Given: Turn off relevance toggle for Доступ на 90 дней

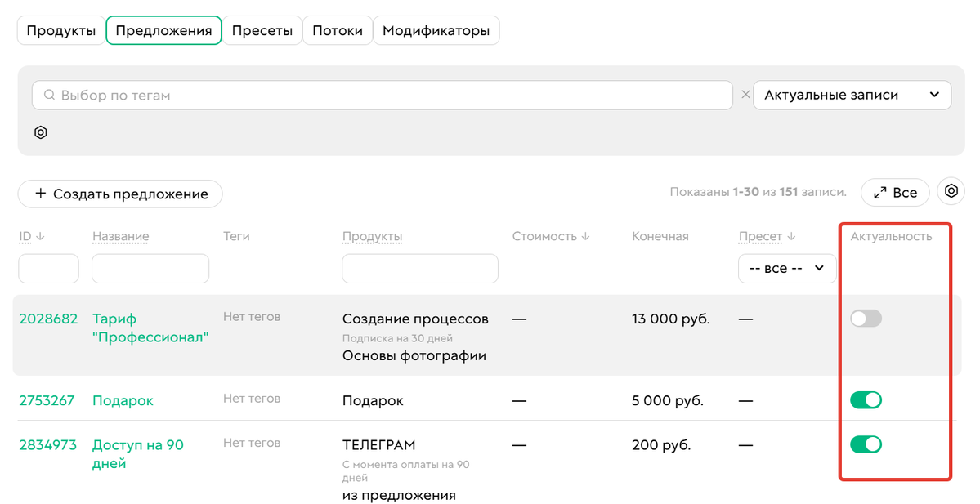Looking at the screenshot, I should [866, 444].
